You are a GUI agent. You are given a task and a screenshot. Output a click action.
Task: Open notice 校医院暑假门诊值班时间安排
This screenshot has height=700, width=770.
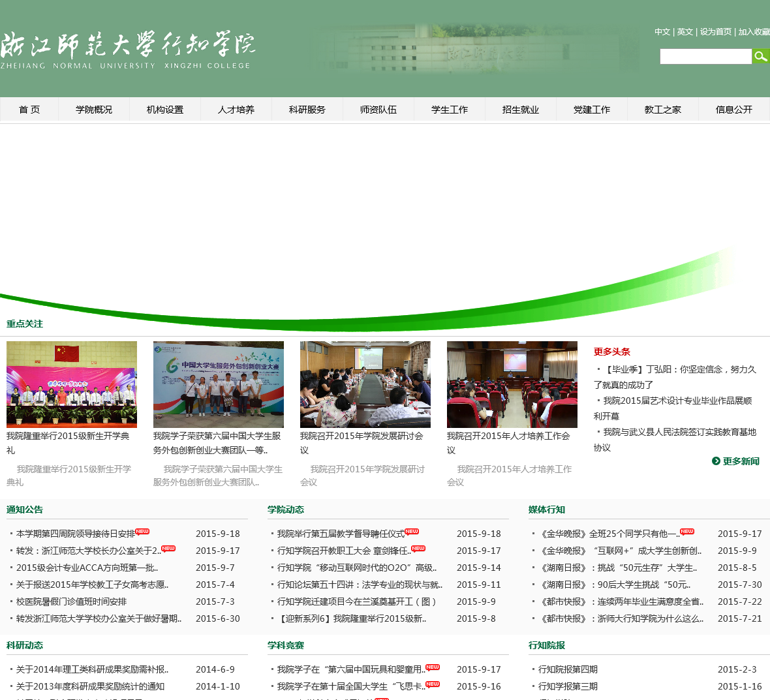pos(71,601)
